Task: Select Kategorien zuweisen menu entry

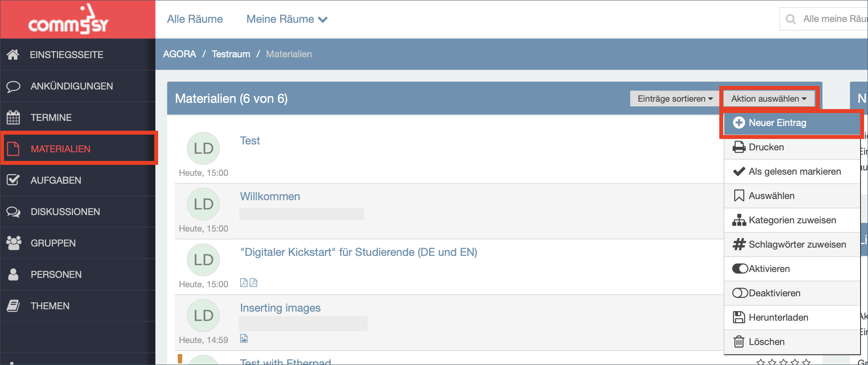Action: click(x=792, y=220)
